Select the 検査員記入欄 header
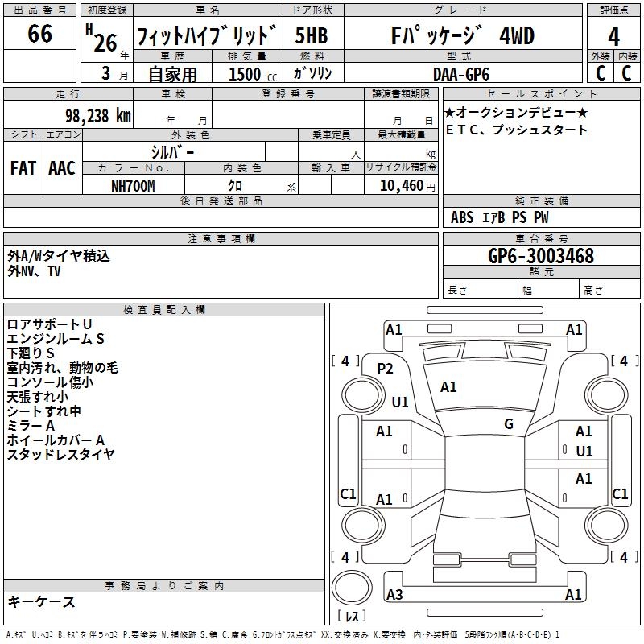The image size is (644, 644). [164, 310]
